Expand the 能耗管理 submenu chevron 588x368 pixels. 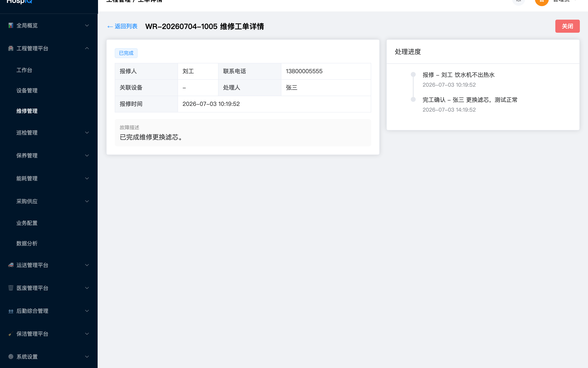click(87, 178)
